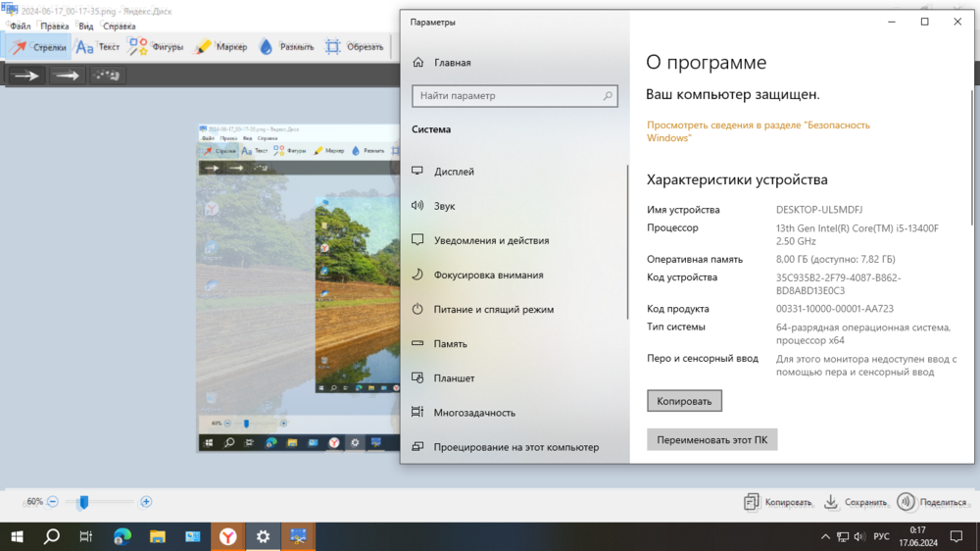Click the product code 00331-10000-00001-AA723

(x=834, y=308)
